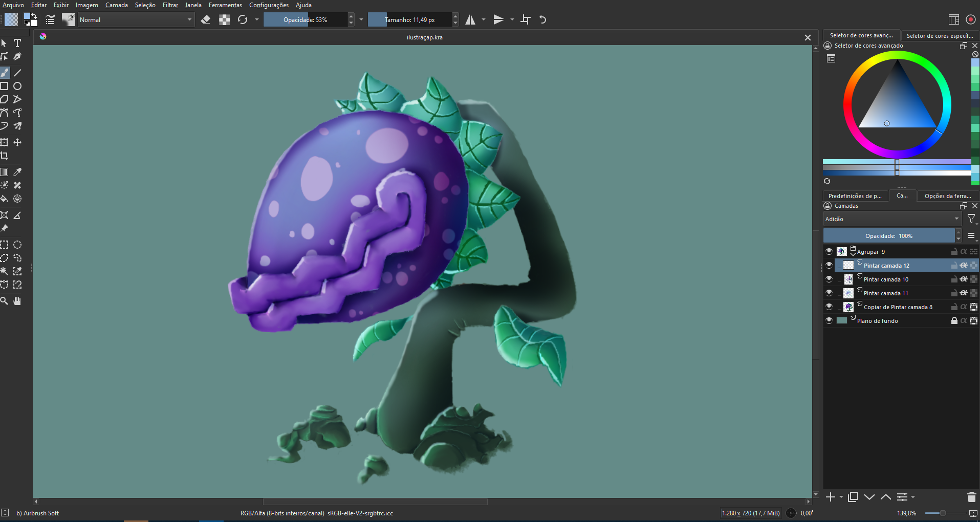Select the Pan hand tool
The width and height of the screenshot is (980, 522).
[17, 301]
